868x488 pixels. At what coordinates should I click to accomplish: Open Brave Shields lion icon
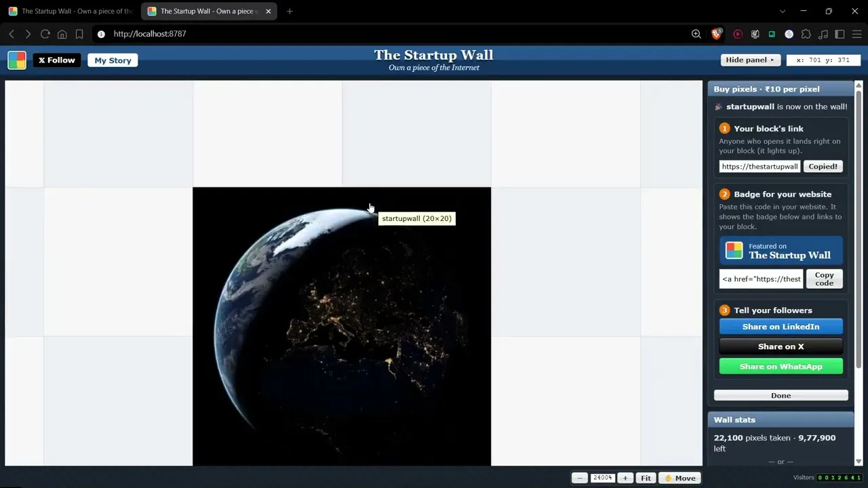click(716, 34)
